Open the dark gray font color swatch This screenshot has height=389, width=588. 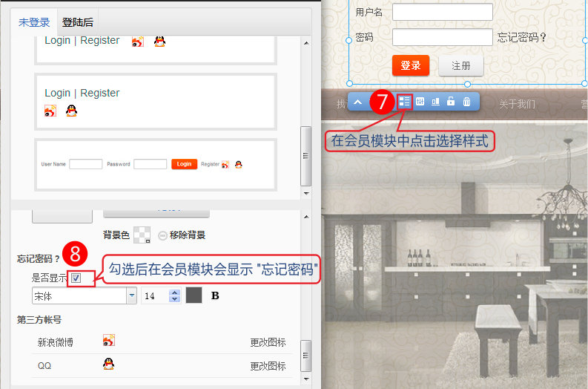[194, 295]
